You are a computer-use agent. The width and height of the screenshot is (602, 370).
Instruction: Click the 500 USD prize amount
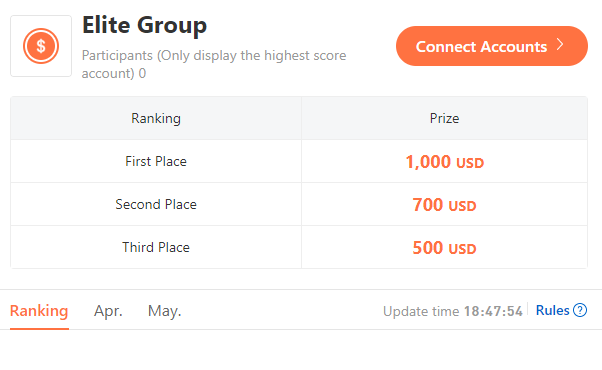coord(445,248)
